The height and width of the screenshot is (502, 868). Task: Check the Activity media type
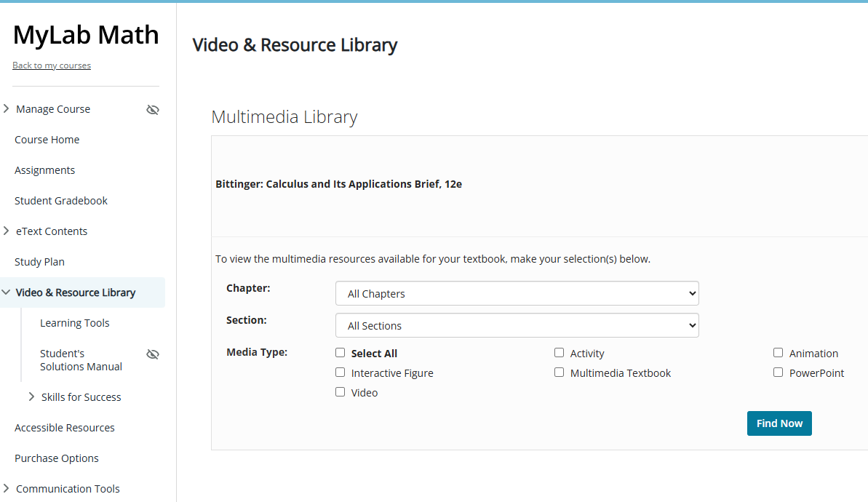(x=559, y=352)
